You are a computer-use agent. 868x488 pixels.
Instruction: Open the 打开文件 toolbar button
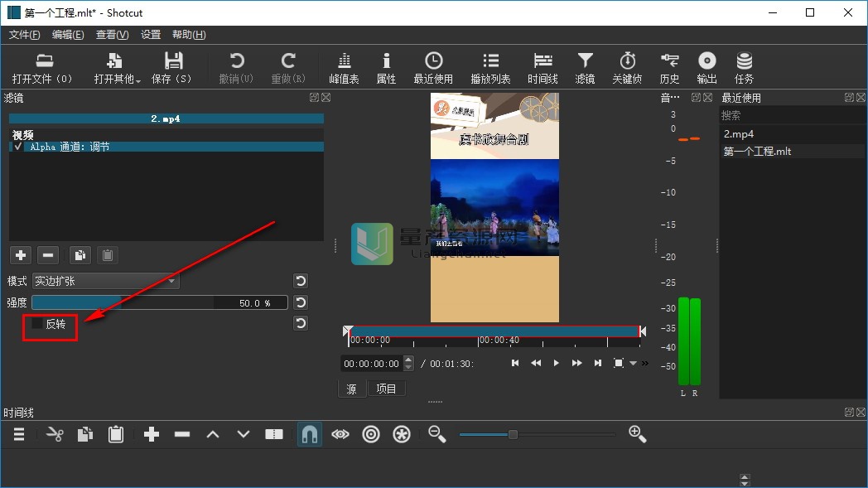point(42,68)
